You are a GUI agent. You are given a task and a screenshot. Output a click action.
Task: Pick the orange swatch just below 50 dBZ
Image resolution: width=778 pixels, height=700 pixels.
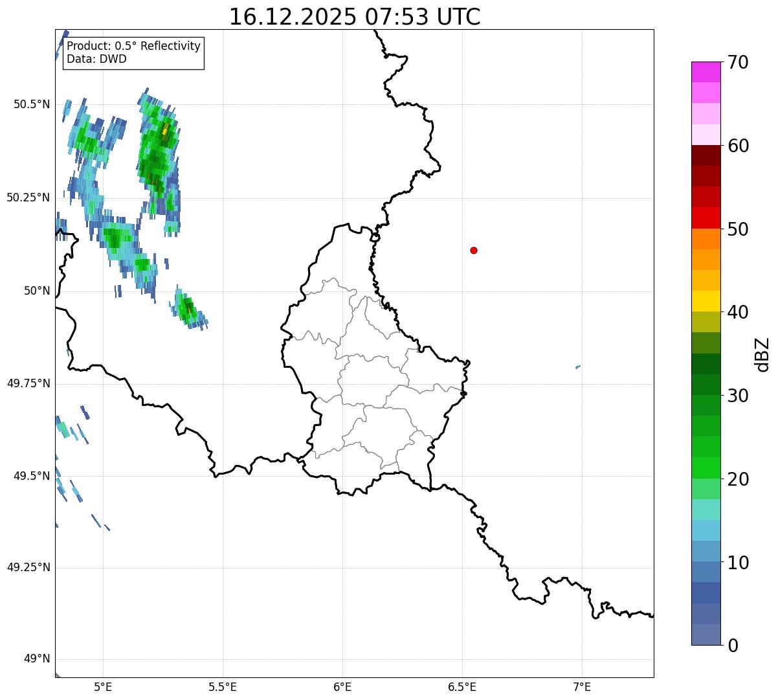[706, 239]
